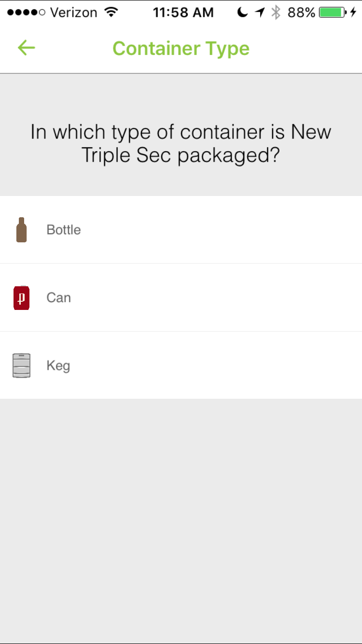Tap the Bluetooth status icon

[x=276, y=13]
